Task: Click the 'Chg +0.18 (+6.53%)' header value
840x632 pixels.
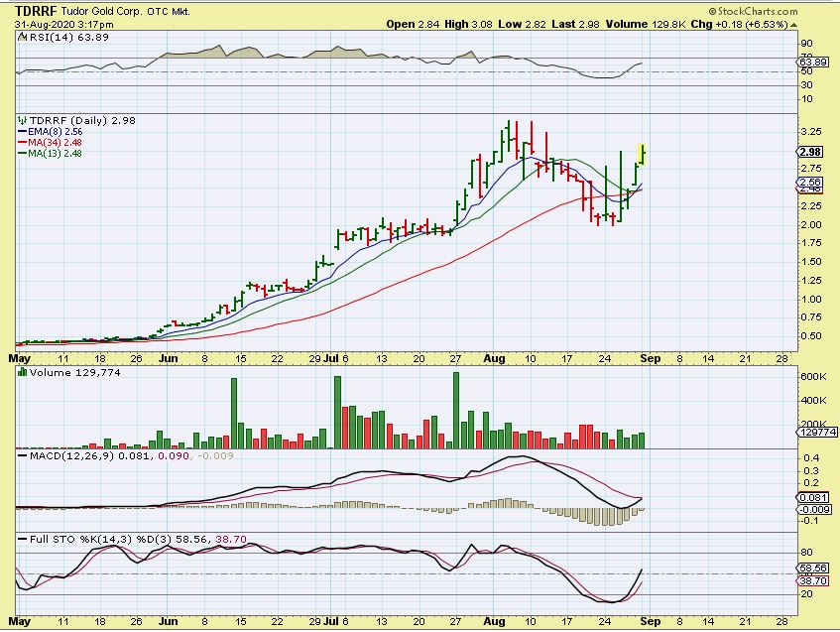Action: coord(739,24)
